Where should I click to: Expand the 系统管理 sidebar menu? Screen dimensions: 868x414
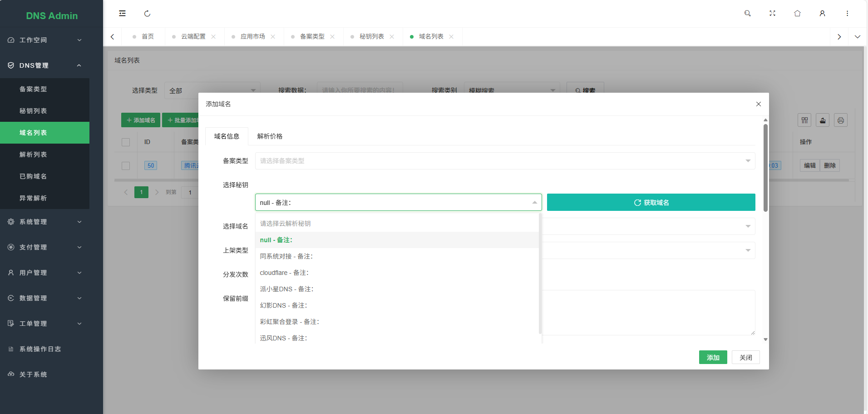[x=44, y=222]
